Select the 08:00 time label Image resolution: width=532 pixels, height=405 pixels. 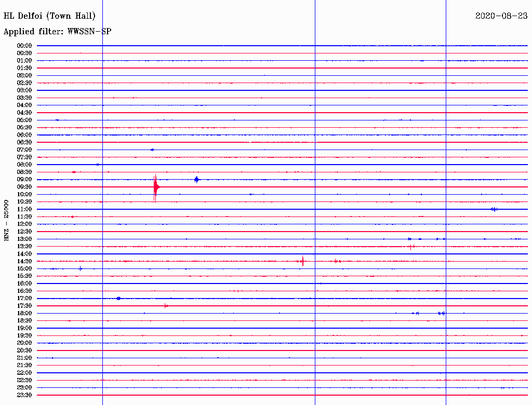(24, 165)
